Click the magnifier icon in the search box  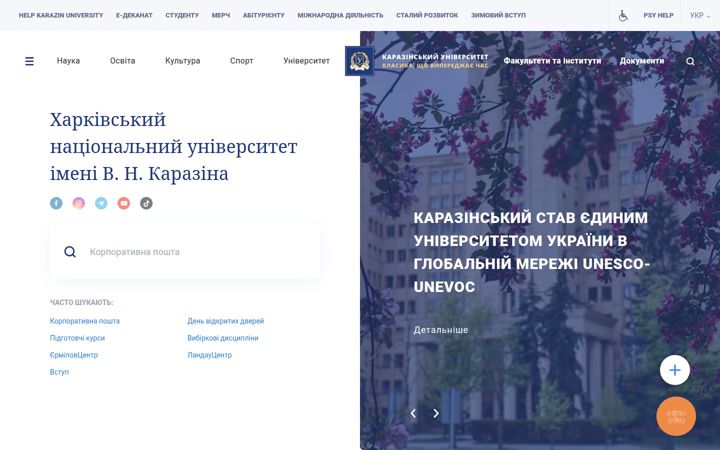70,252
